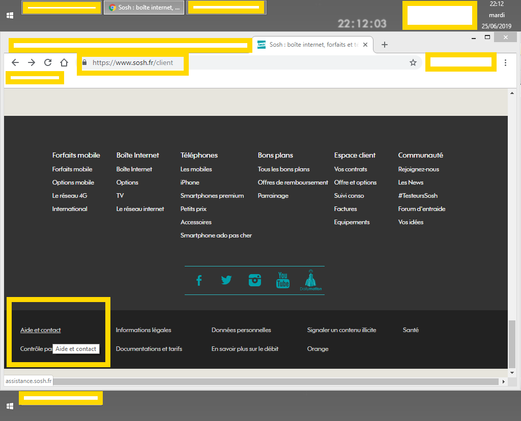The image size is (521, 421).
Task: Open the TV link under Boîte Internet
Action: click(x=120, y=196)
